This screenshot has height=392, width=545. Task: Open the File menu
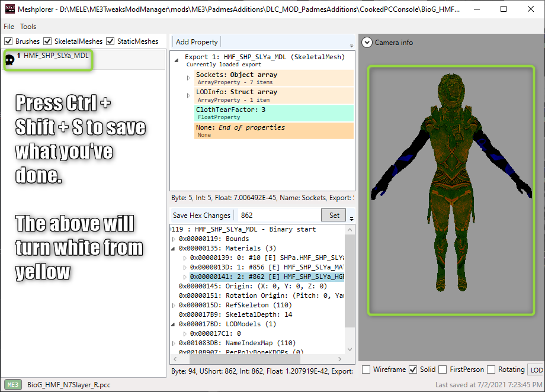coord(9,27)
